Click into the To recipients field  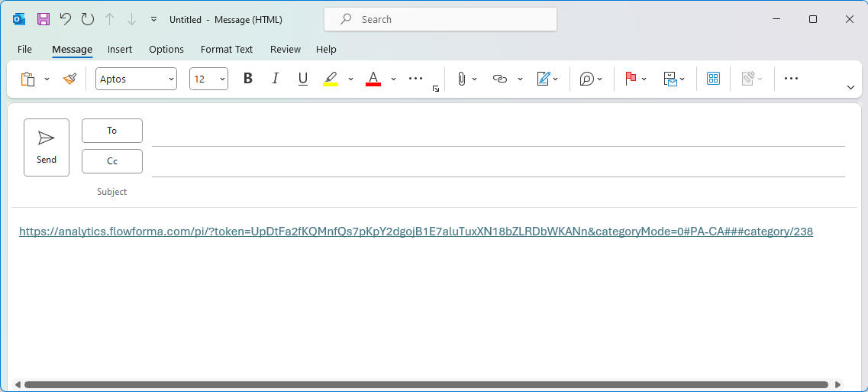point(499,133)
